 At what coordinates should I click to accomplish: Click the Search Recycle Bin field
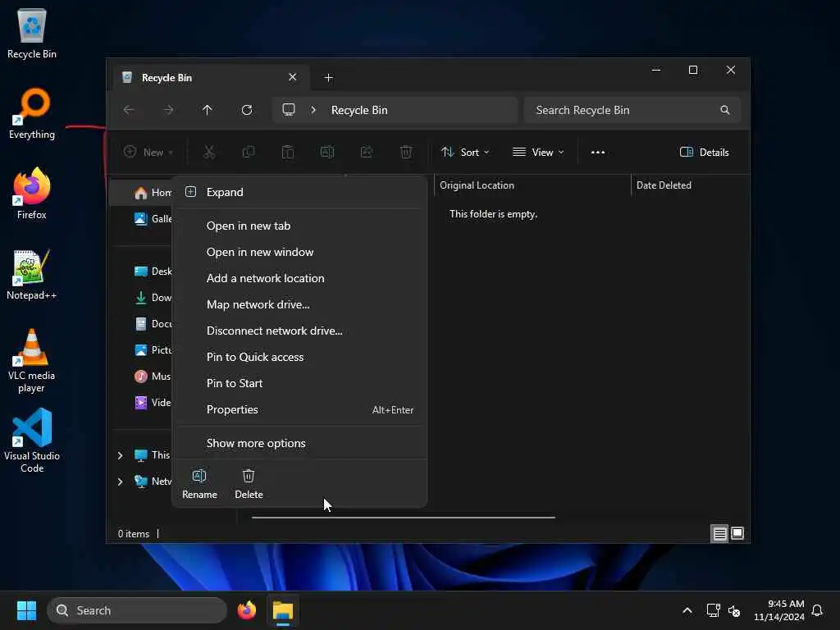[x=632, y=110]
